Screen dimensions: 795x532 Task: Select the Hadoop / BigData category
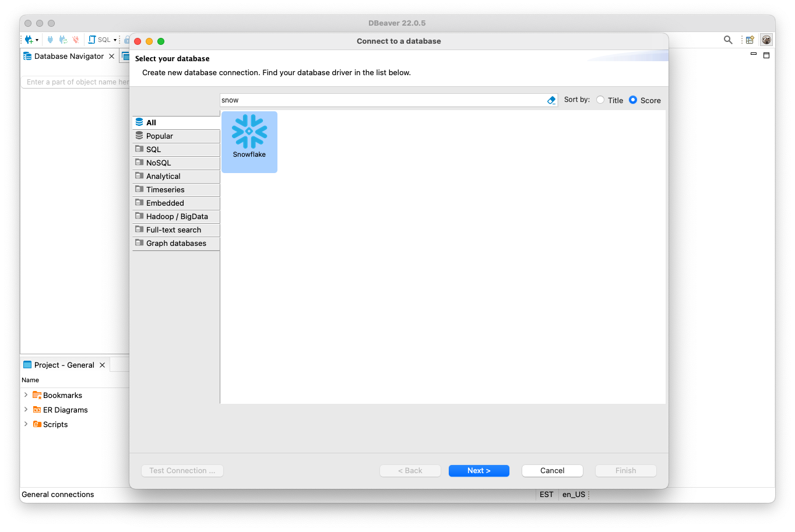[177, 216]
